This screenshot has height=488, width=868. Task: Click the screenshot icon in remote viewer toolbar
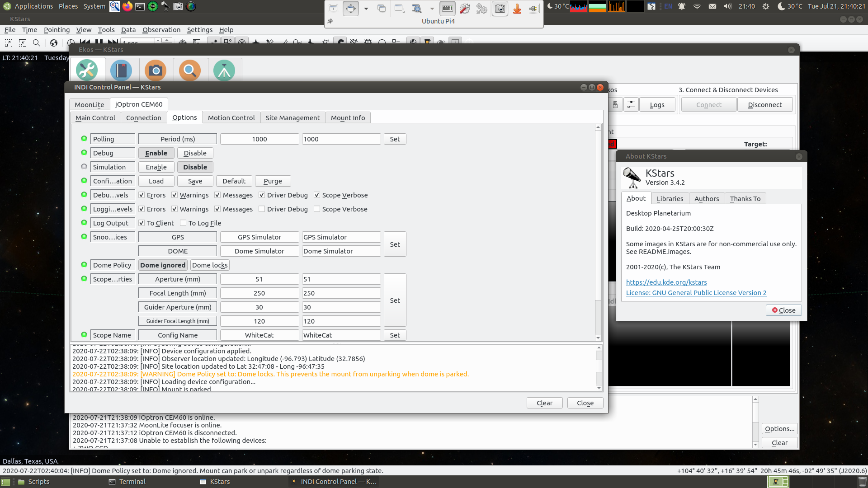pyautogui.click(x=500, y=9)
